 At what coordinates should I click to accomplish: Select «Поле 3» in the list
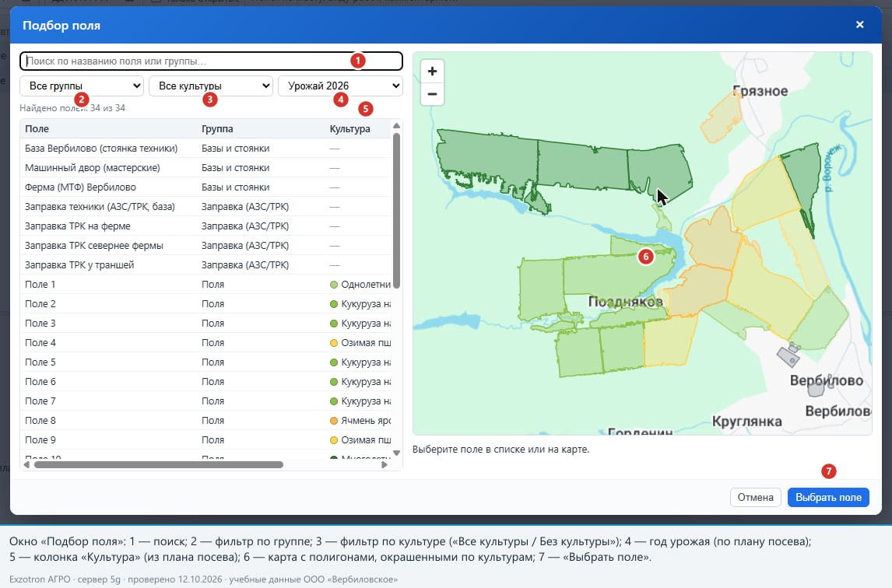click(x=205, y=323)
